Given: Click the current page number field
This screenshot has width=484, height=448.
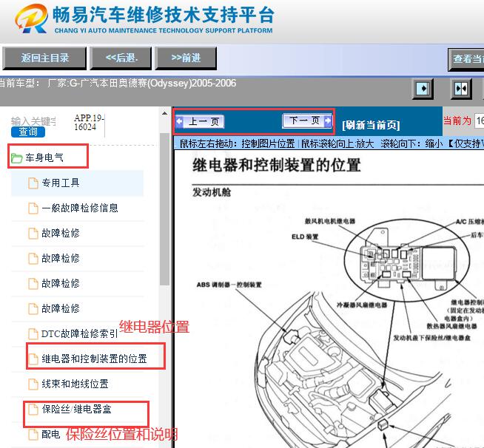Looking at the screenshot, I should 480,121.
